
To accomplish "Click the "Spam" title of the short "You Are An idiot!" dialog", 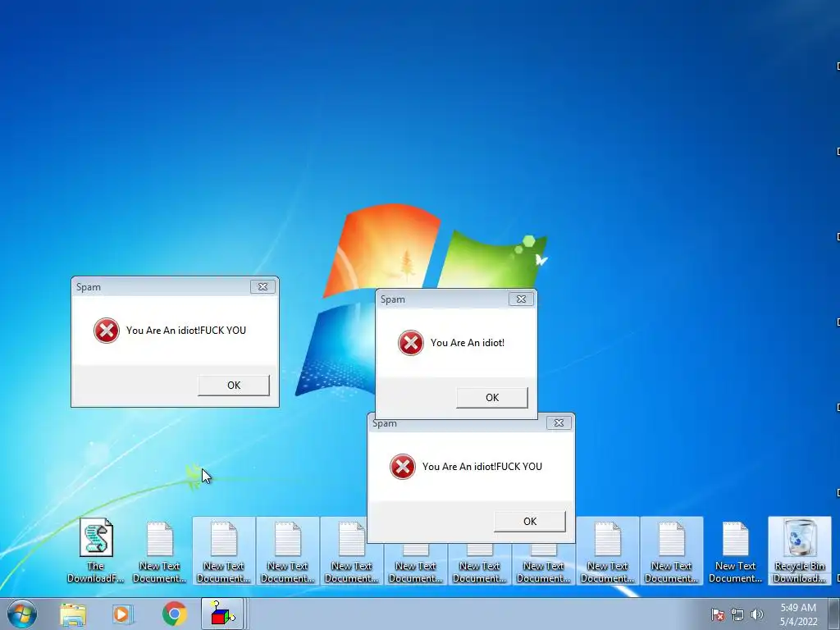I will tap(393, 299).
